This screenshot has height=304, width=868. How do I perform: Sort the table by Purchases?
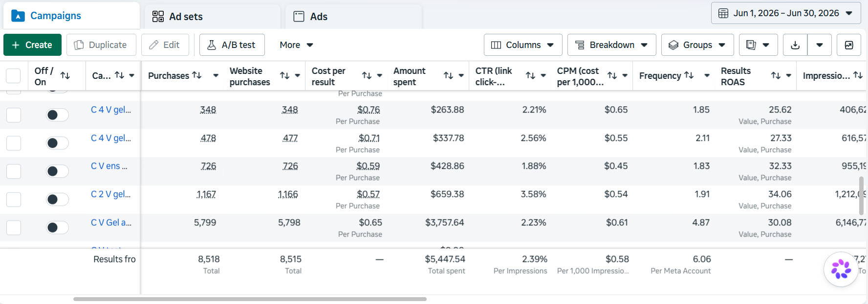coord(196,75)
